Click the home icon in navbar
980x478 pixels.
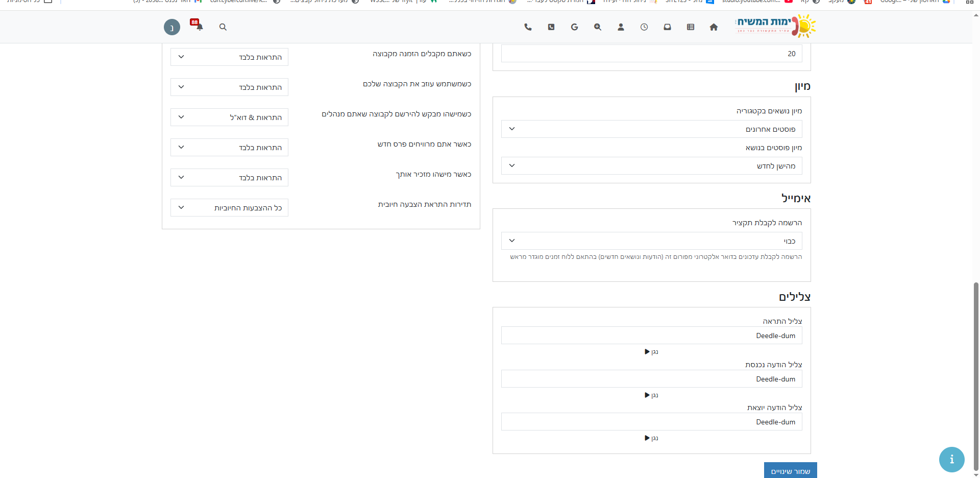[714, 27]
